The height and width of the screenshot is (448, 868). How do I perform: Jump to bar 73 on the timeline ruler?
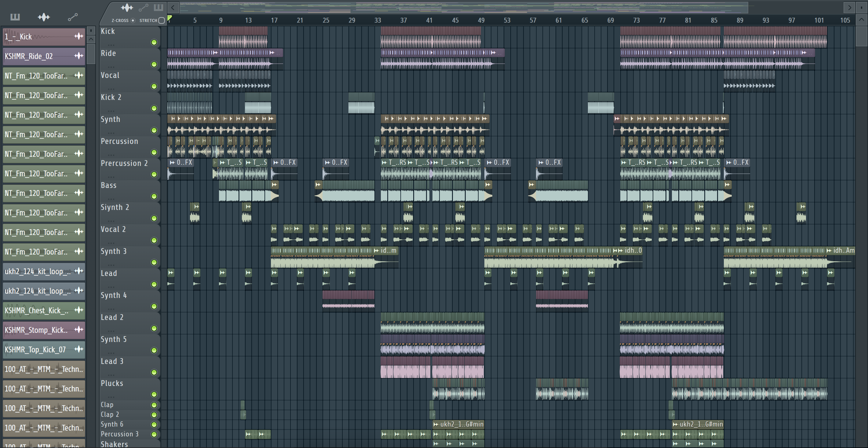[x=636, y=20]
